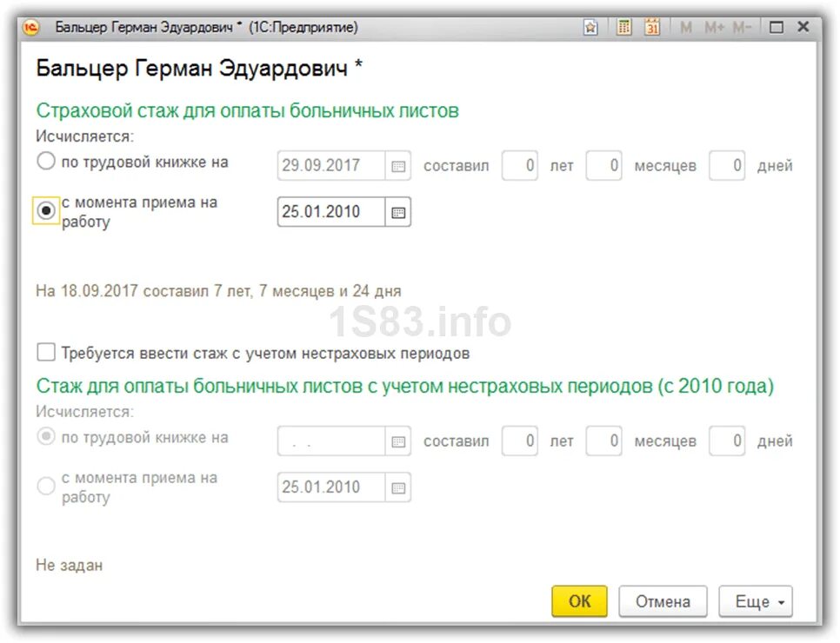Select upper 'с момента приема на работу' radio
The width and height of the screenshot is (840, 643).
coord(46,211)
